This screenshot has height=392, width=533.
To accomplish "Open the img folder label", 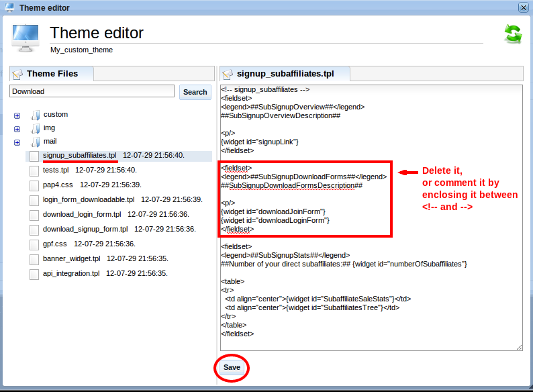I will (49, 128).
